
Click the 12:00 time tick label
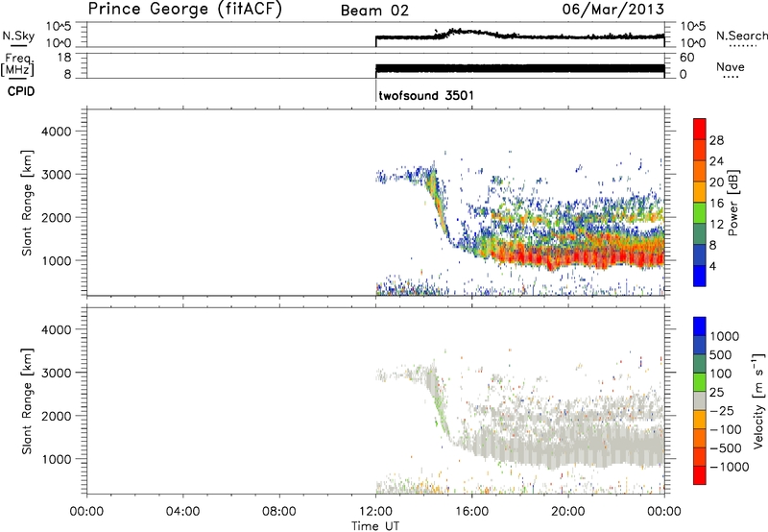click(x=375, y=512)
